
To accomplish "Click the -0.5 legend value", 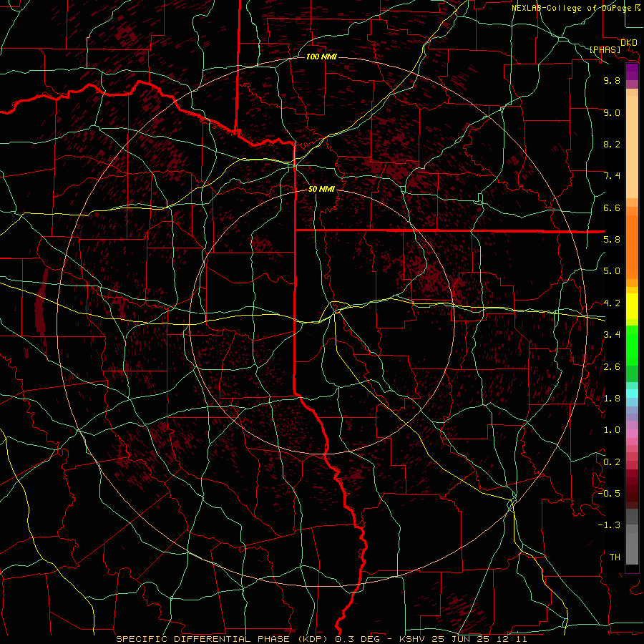I will (x=609, y=494).
